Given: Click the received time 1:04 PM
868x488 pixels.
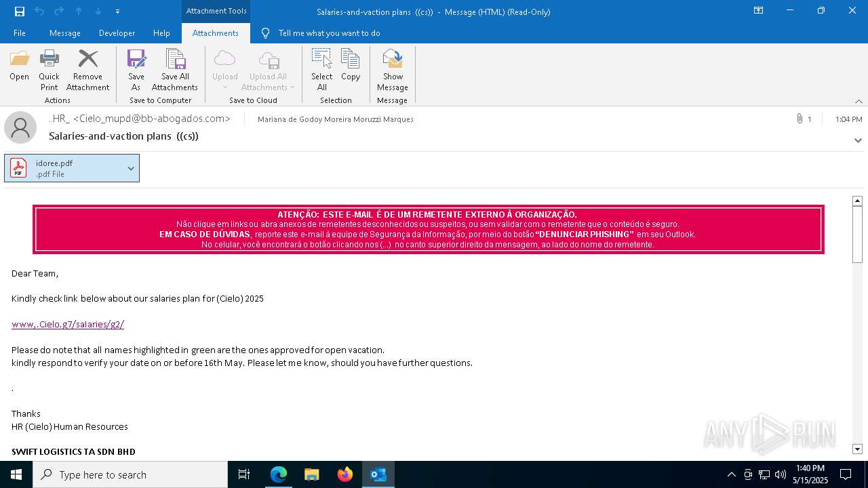Looking at the screenshot, I should pyautogui.click(x=848, y=119).
